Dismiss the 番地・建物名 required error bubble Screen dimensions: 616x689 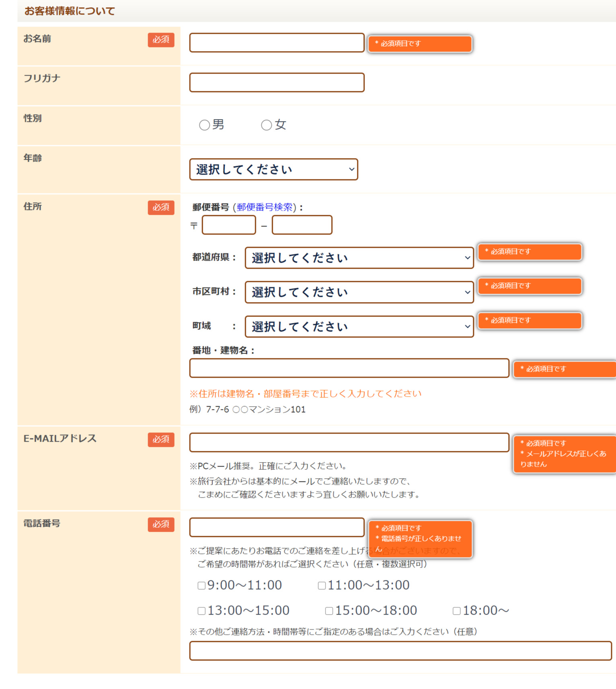[564, 369]
